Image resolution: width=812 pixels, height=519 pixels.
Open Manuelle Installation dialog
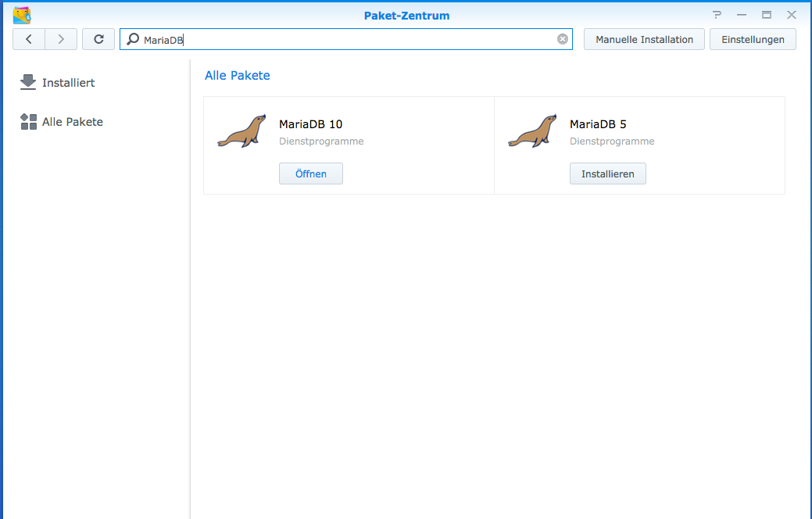click(x=644, y=39)
